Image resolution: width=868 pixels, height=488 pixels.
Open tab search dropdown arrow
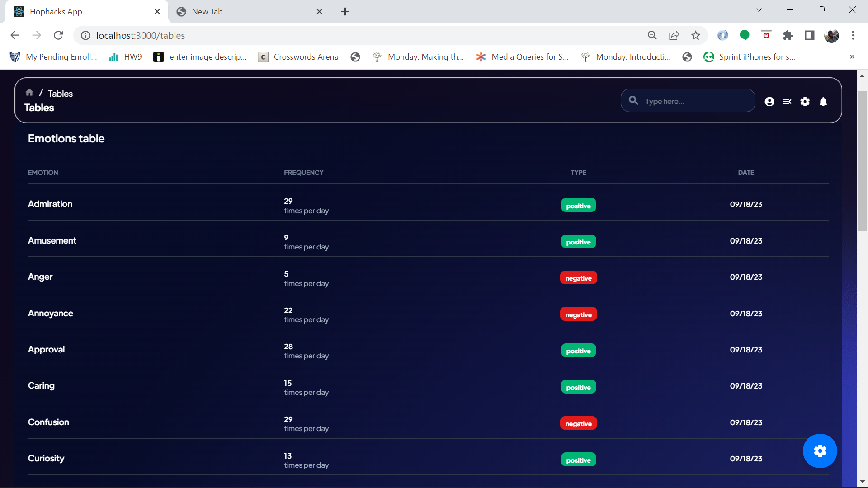[759, 10]
